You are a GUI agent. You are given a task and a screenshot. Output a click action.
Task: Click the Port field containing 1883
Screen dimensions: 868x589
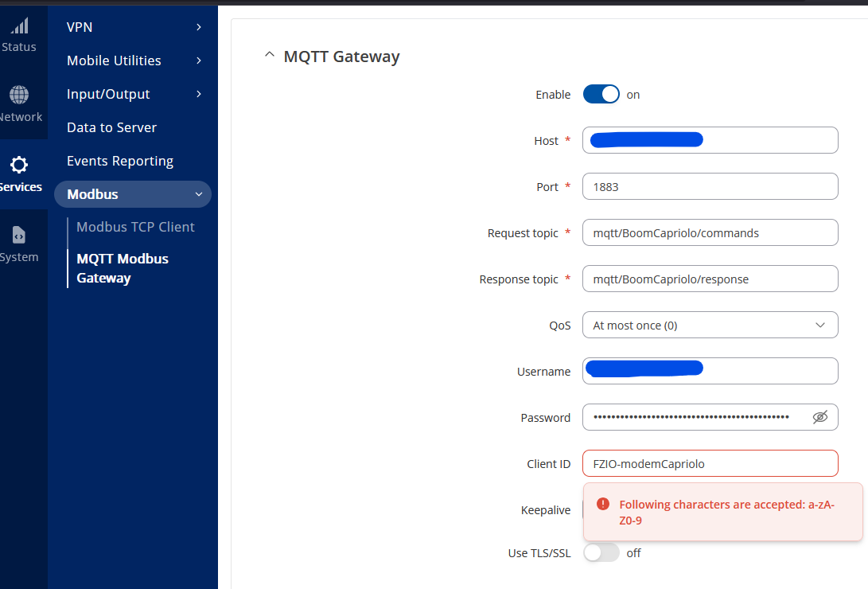click(x=710, y=186)
